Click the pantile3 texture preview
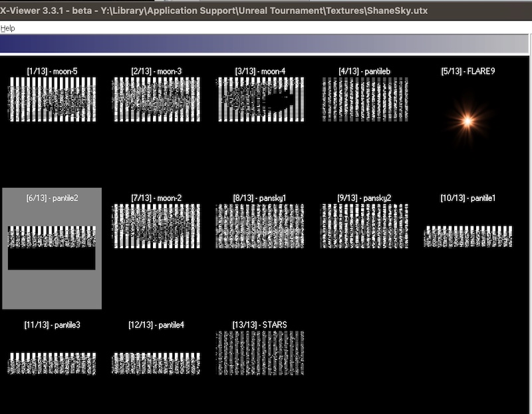Viewport: 532px width, 414px height. click(x=52, y=363)
